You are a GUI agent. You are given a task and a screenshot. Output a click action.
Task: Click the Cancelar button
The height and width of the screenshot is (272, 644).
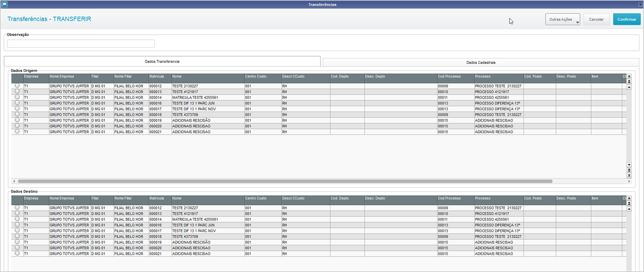(596, 19)
